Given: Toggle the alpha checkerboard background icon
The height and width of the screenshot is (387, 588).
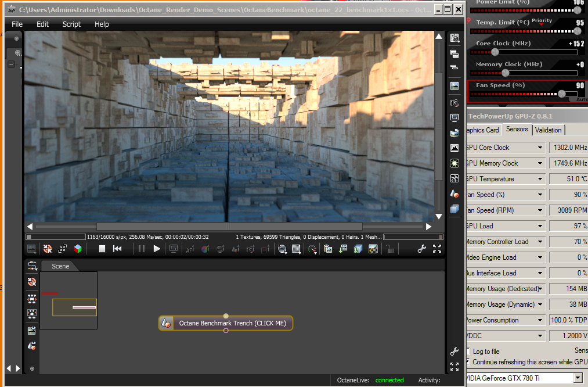Looking at the screenshot, I should click(373, 249).
